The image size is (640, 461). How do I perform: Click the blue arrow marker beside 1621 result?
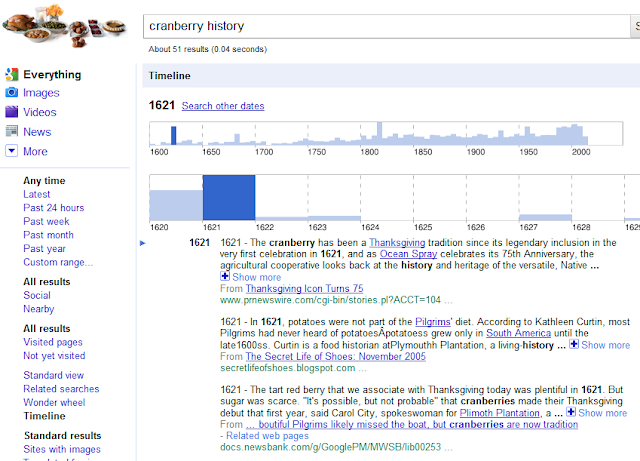coord(143,243)
